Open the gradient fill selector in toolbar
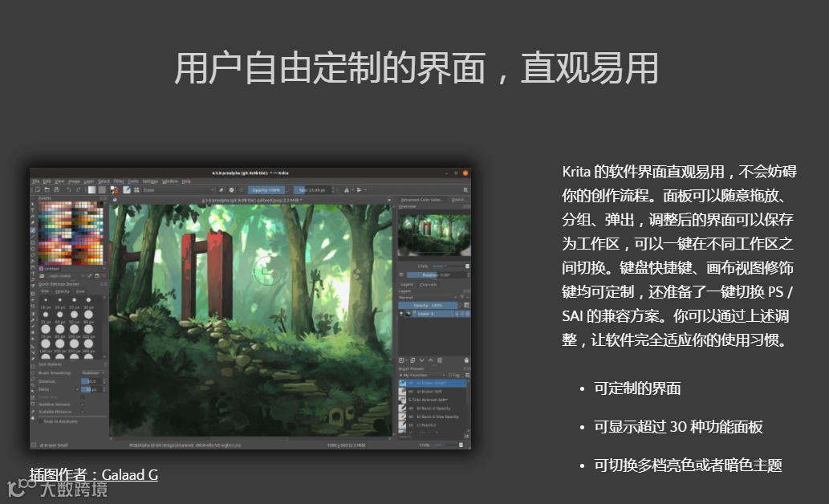This screenshot has width=829, height=504. pyautogui.click(x=92, y=190)
